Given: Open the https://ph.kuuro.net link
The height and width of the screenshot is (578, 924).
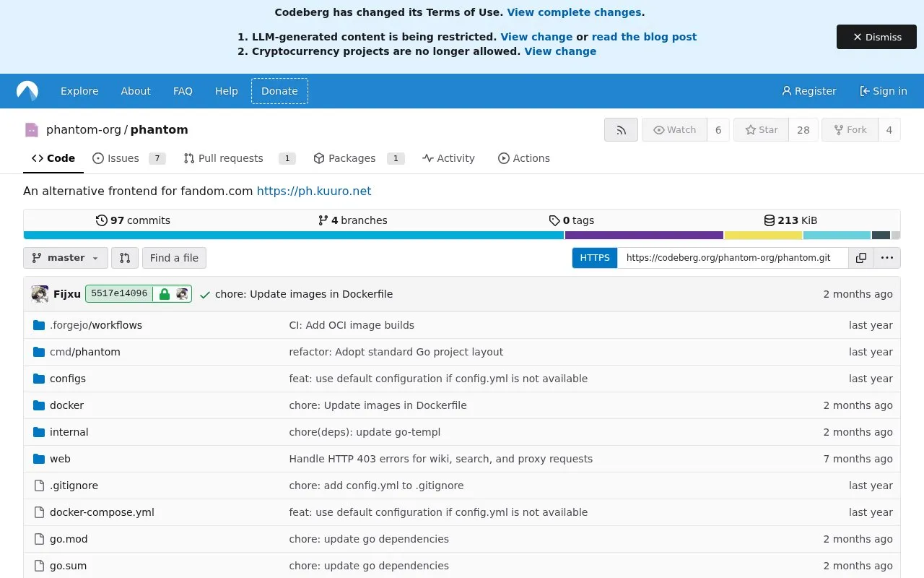Looking at the screenshot, I should tap(314, 191).
